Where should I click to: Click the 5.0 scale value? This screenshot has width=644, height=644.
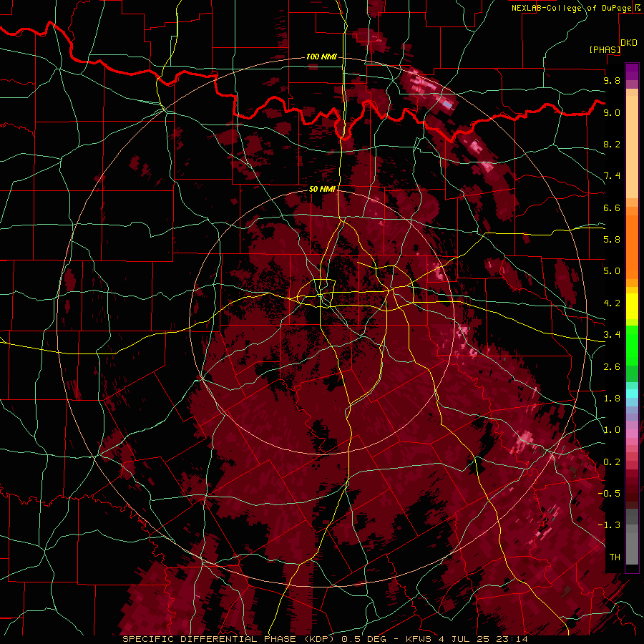click(x=612, y=271)
